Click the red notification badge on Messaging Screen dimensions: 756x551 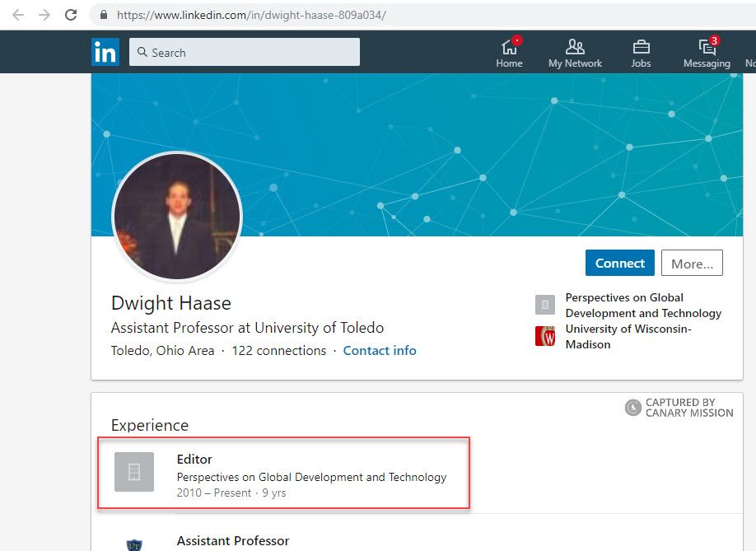713,40
